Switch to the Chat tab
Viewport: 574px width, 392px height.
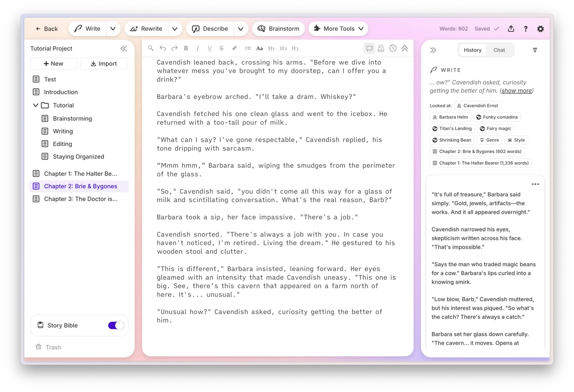pos(499,50)
